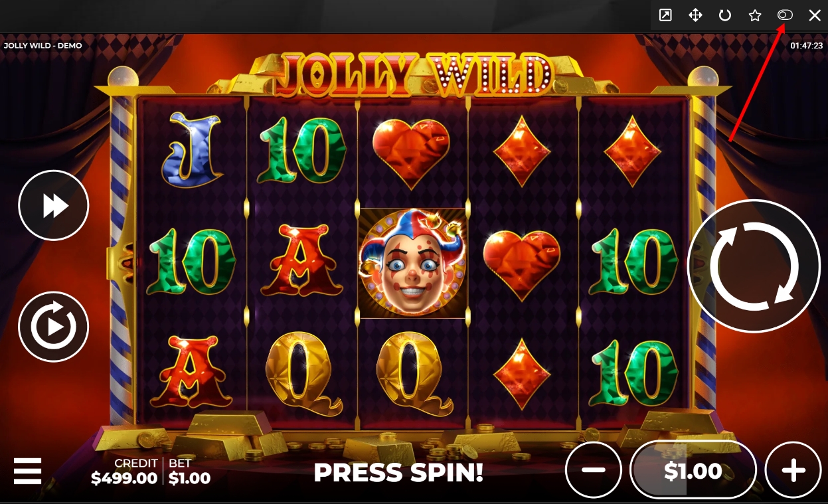This screenshot has height=504, width=828.
Task: Click the BET $1.00 label
Action: (x=189, y=471)
